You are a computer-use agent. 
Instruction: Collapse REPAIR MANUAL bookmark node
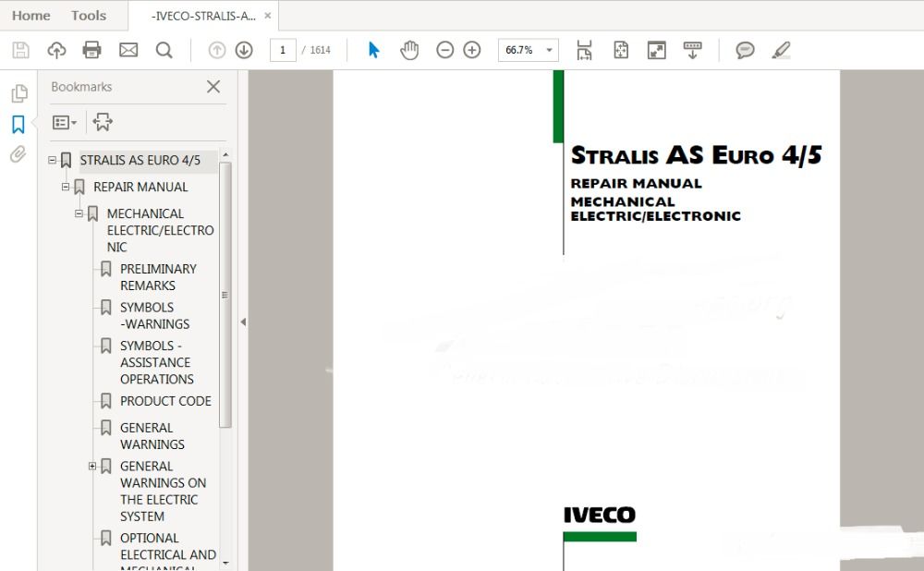coord(66,187)
